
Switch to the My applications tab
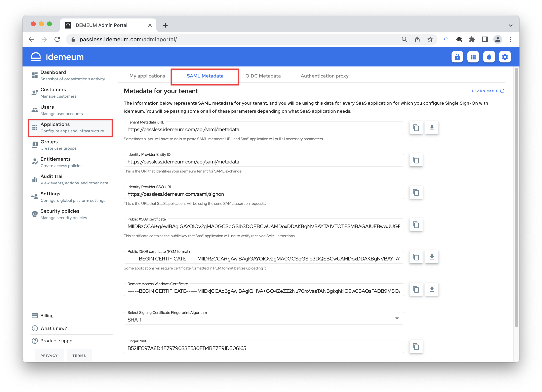[147, 76]
